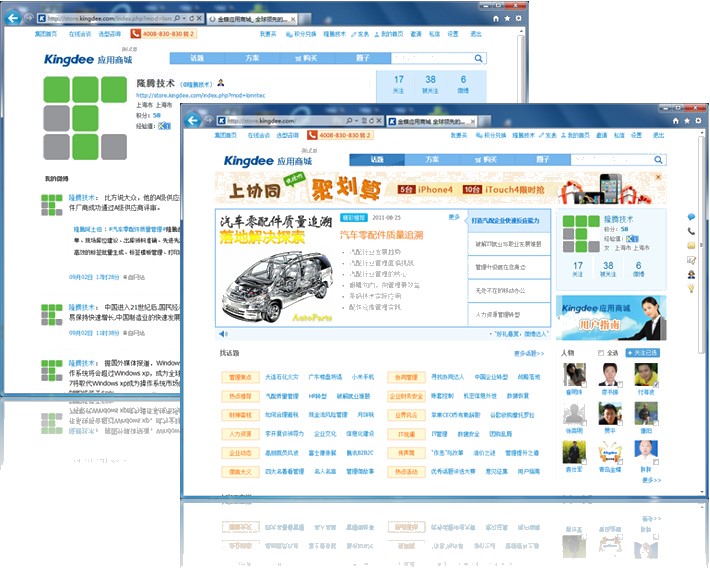
Task: Click the blue chat bubble sidebar icon
Action: point(691,217)
